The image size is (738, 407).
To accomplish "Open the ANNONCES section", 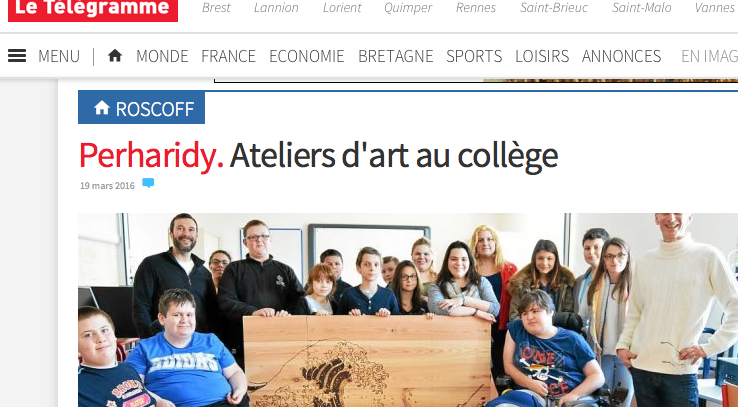I will coord(621,56).
